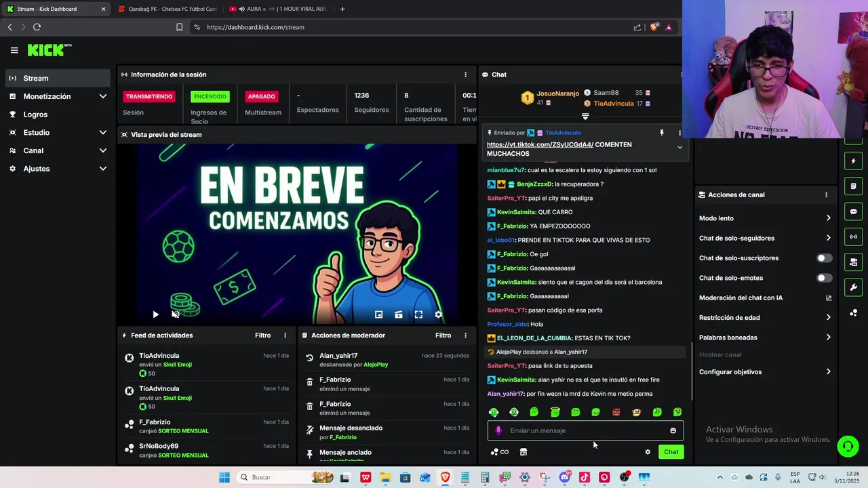Open options menu for the Feed de actividades
The image size is (868, 488).
(285, 335)
